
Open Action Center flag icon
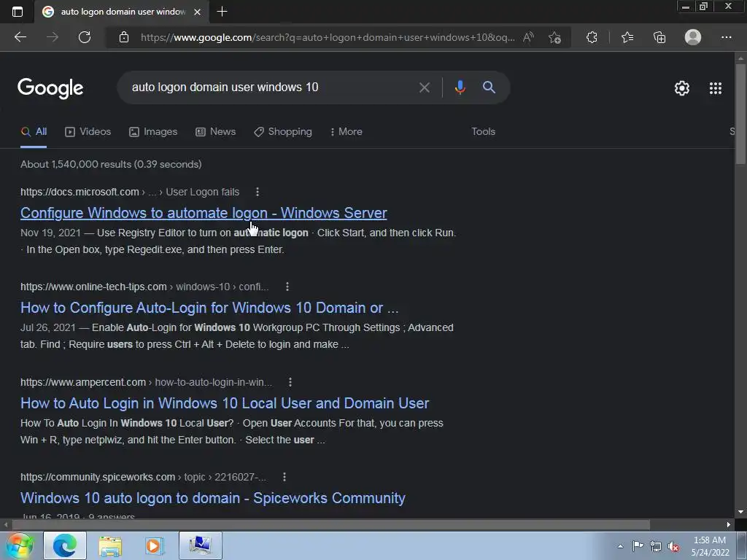coord(638,545)
